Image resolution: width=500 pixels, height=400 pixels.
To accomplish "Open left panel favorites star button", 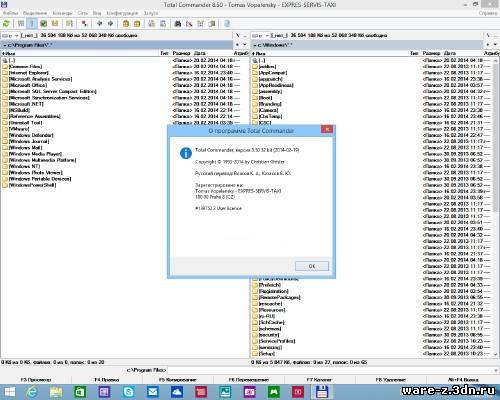I will (x=237, y=44).
